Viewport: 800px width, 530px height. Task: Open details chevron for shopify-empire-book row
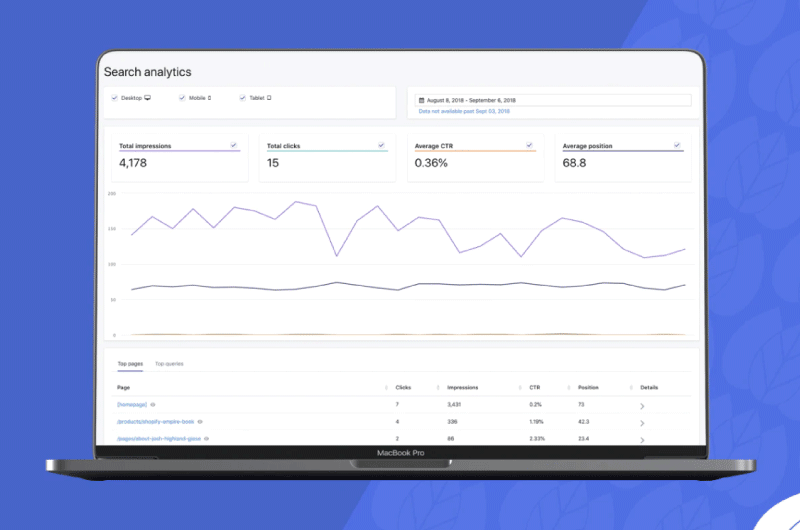coord(642,423)
